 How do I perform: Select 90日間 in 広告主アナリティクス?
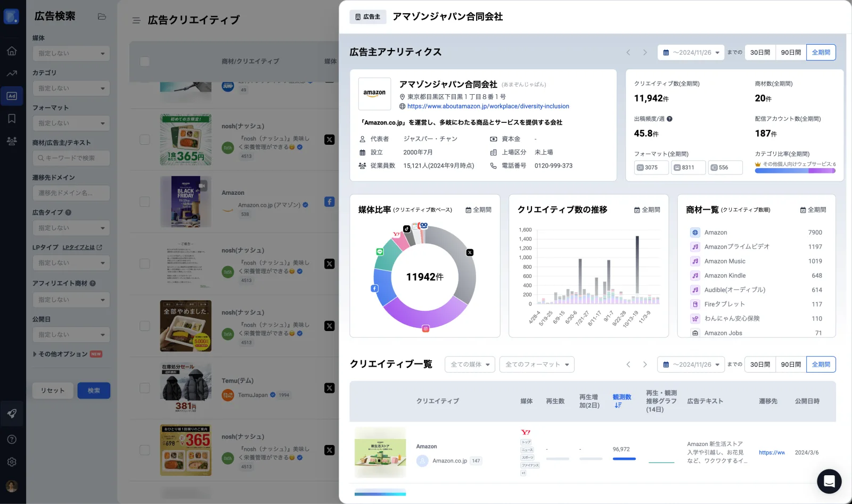(x=791, y=53)
